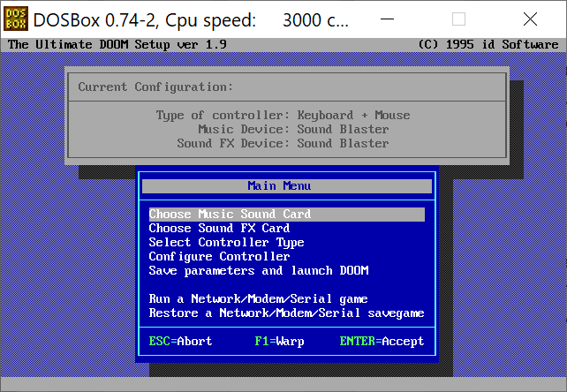Click The Ultimate DOOM Setup ver 1.9 header

(117, 44)
